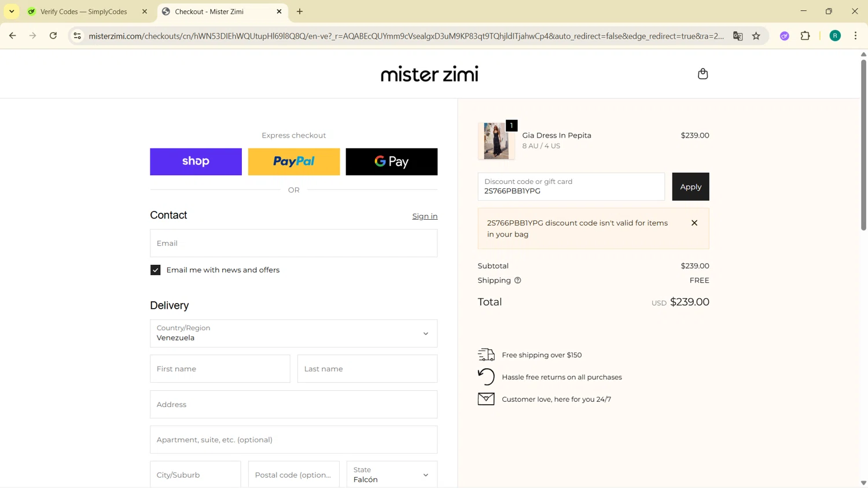
Task: Click the scrollbar down arrow
Action: click(x=863, y=483)
